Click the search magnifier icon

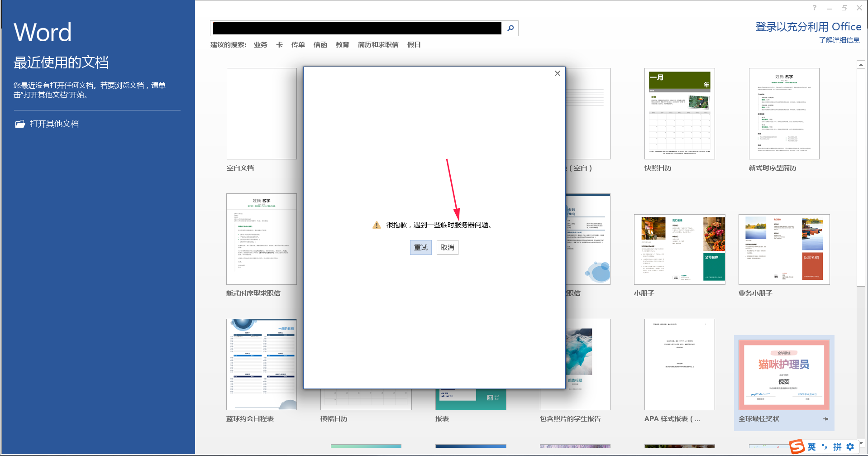510,28
